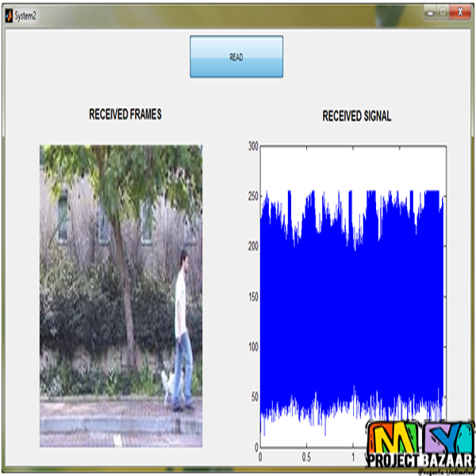Click the 150 tick label on the y-axis
Viewport: 476px width, 476px height.
pyautogui.click(x=252, y=297)
